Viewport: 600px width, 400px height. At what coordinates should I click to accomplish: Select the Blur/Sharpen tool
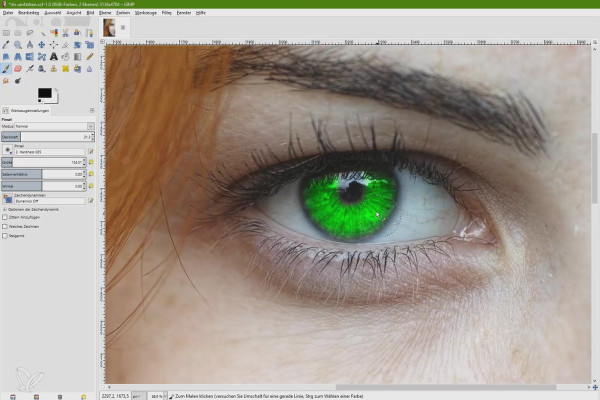pos(89,69)
